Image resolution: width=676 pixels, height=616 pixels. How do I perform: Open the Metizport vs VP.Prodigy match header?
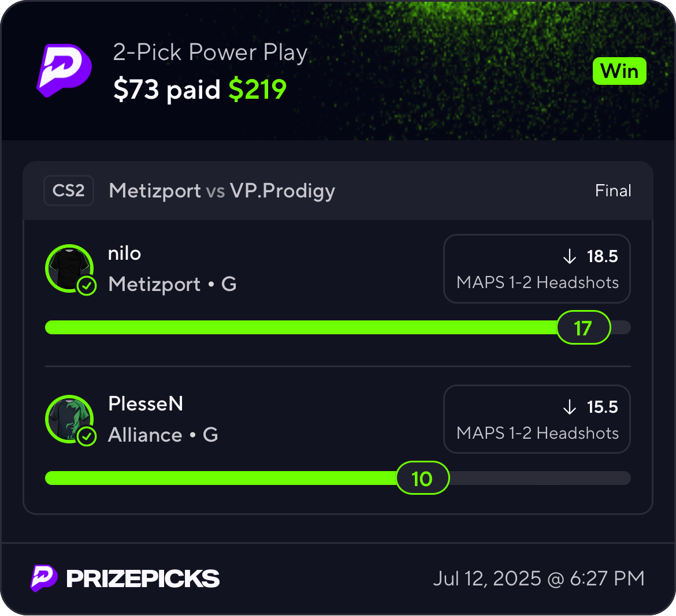click(x=222, y=191)
